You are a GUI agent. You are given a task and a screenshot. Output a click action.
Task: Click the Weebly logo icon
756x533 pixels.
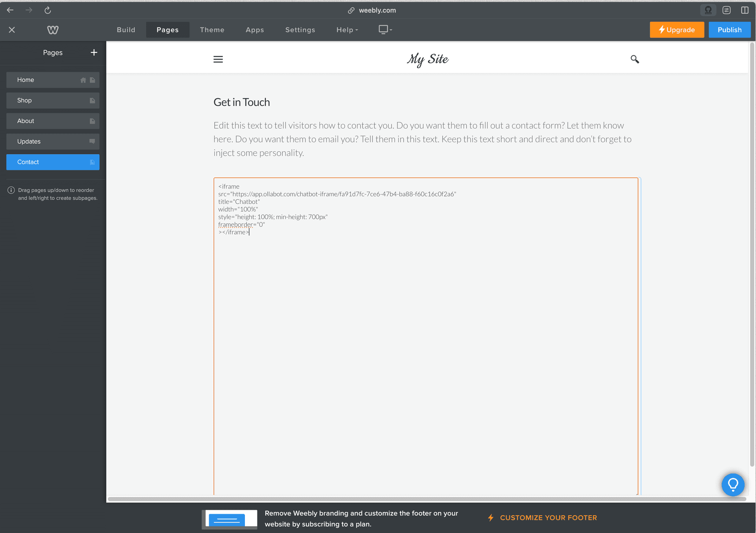(x=52, y=30)
